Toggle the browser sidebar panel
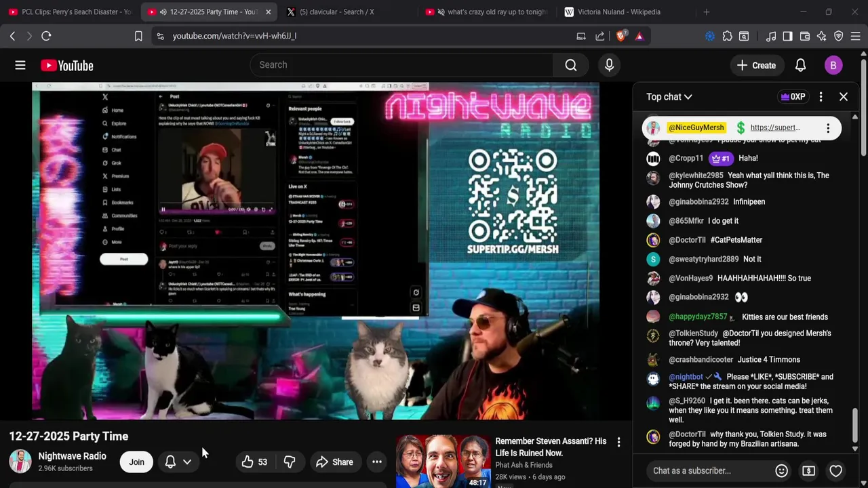 [x=787, y=36]
